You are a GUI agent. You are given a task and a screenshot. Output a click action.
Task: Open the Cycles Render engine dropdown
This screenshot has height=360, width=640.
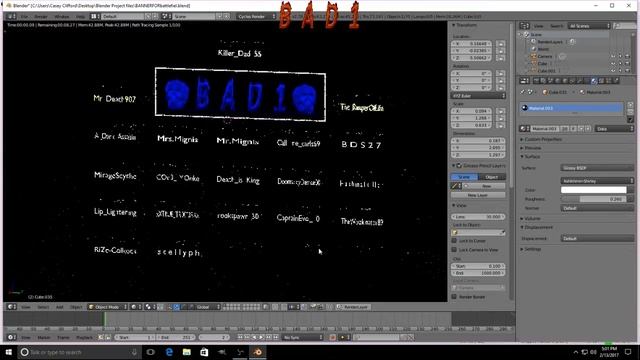point(257,16)
